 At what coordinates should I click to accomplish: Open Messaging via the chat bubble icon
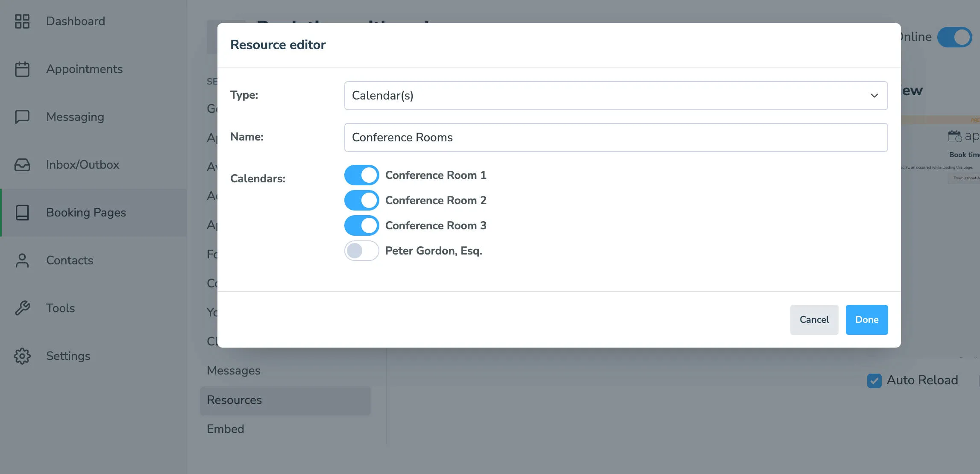point(22,117)
